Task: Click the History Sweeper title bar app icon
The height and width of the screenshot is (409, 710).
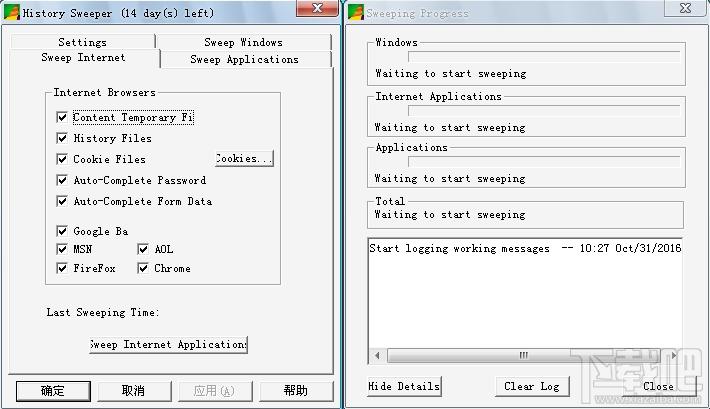Action: pyautogui.click(x=12, y=12)
